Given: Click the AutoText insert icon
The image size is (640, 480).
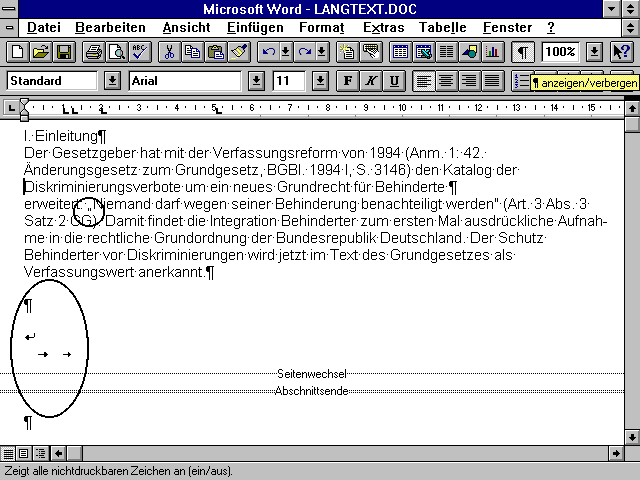Looking at the screenshot, I should coord(371,52).
